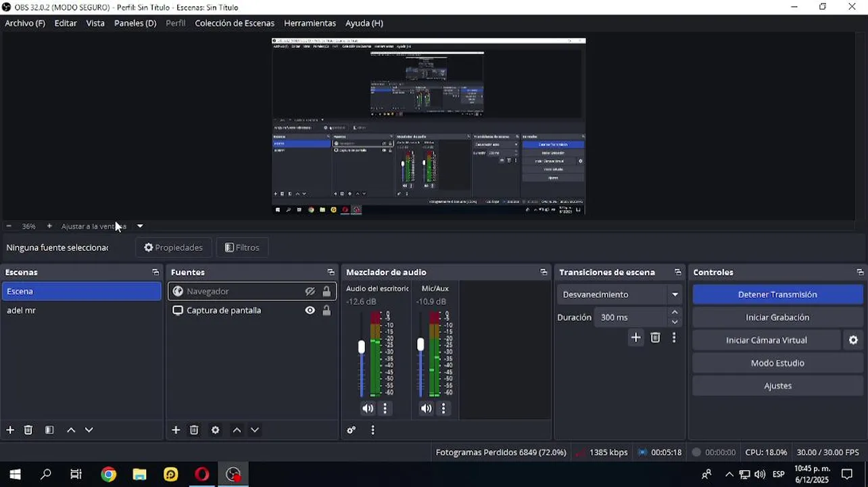Select the Escena scene row
The height and width of the screenshot is (487, 868).
pyautogui.click(x=81, y=292)
